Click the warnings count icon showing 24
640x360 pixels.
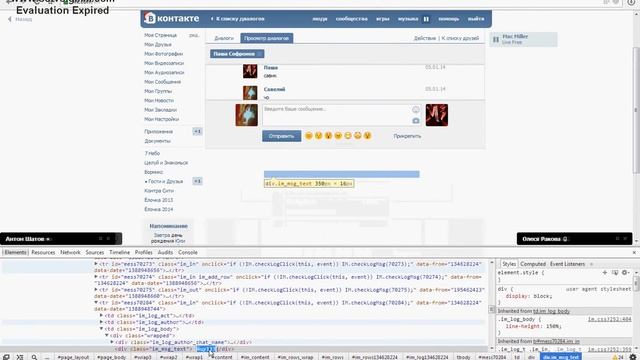click(x=618, y=357)
